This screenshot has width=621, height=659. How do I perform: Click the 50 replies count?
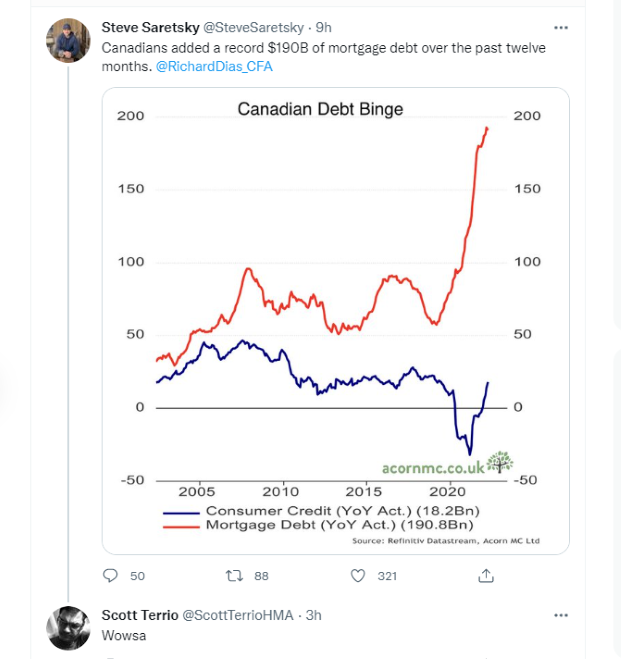137,576
